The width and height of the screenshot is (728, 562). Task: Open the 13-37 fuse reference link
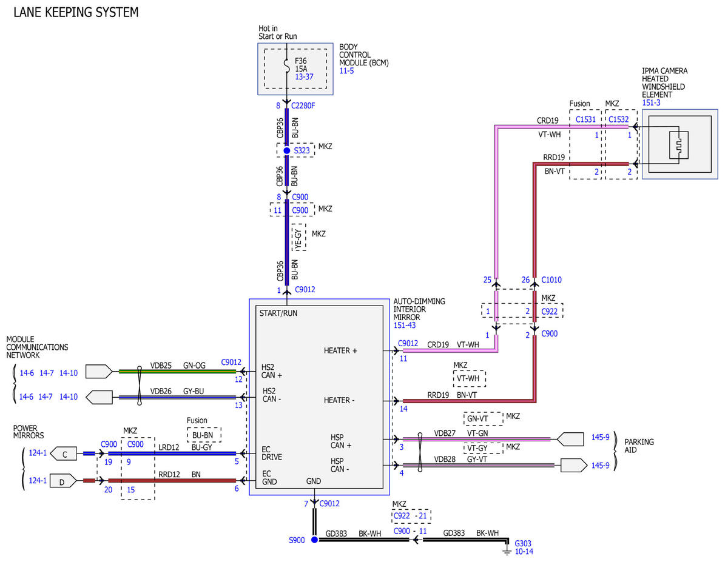click(304, 77)
